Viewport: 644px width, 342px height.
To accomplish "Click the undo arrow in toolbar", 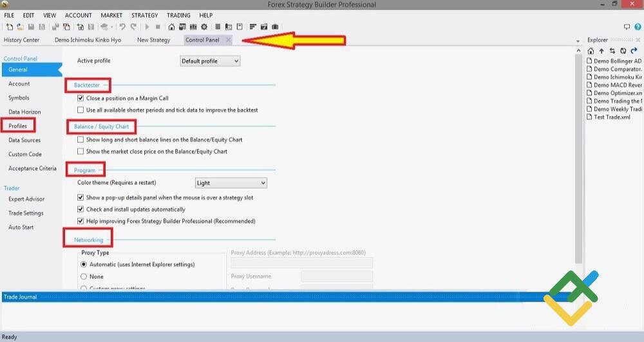I will [122, 27].
